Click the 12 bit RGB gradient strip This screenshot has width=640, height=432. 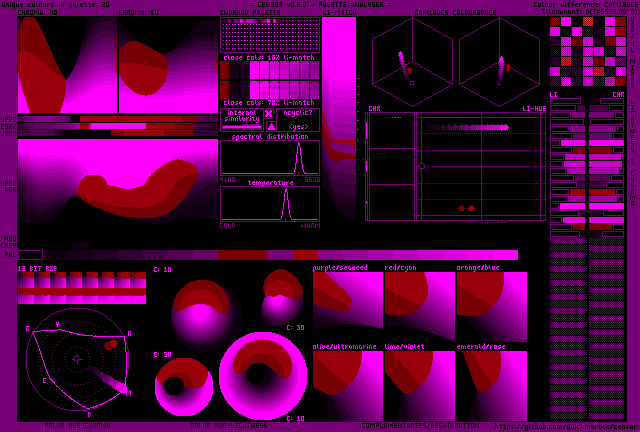coord(81,287)
